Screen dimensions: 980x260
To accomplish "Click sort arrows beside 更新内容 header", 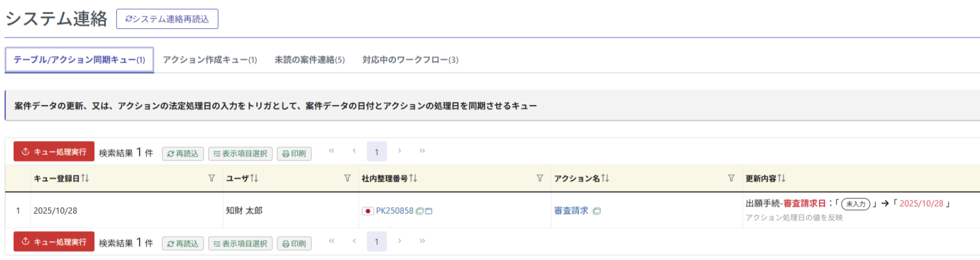I will (x=781, y=179).
